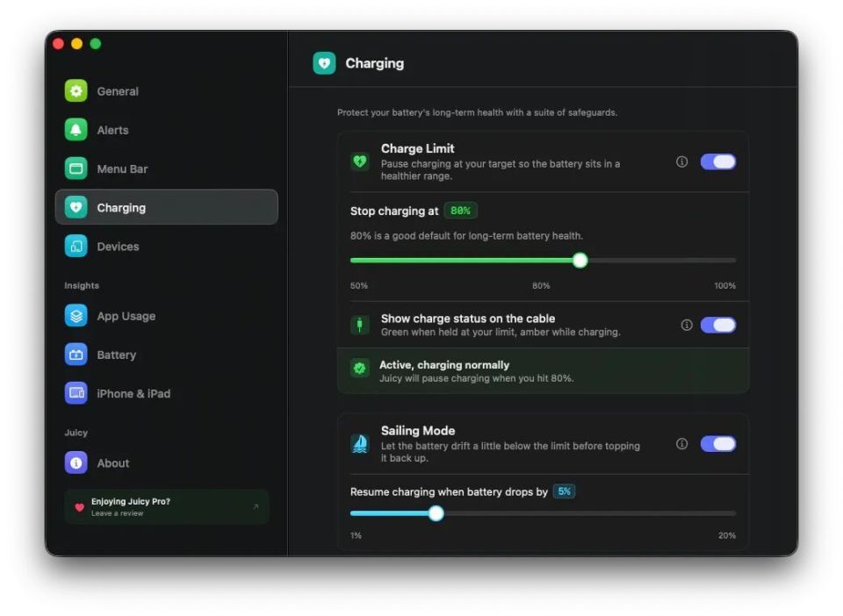Click the Charging heart-shield sidebar icon
Viewport: 843px width, 616px height.
pyautogui.click(x=76, y=207)
